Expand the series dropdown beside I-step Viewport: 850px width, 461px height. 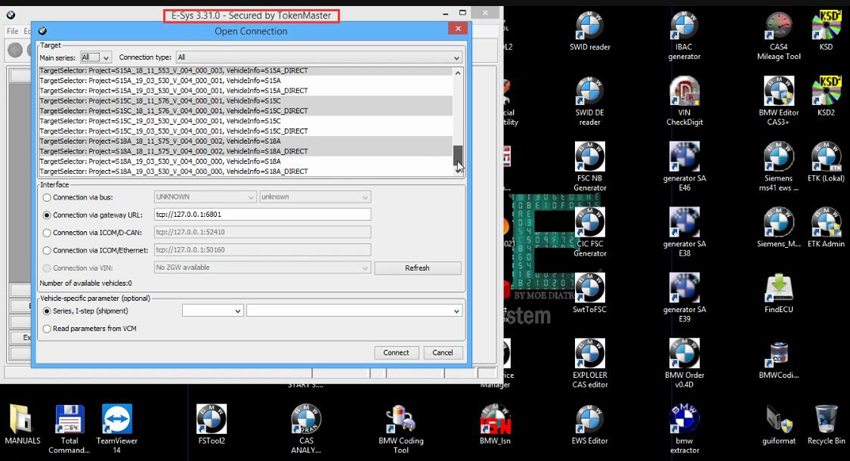pos(212,311)
